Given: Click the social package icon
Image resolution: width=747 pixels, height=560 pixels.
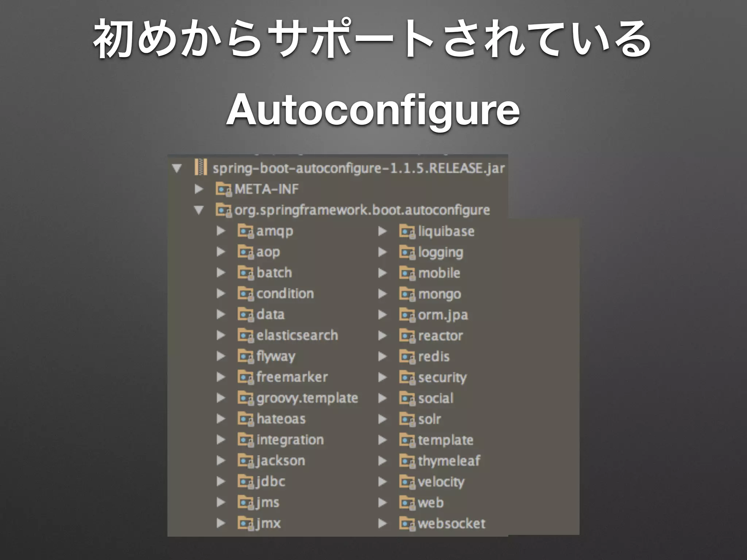Looking at the screenshot, I should point(407,398).
